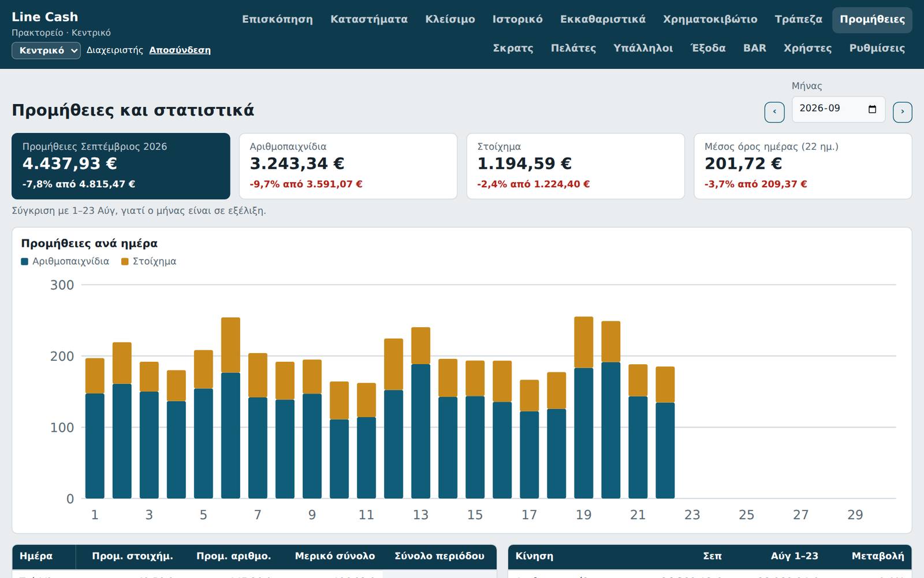This screenshot has width=924, height=578.
Task: Switch to Καταστήματα page
Action: tap(369, 19)
